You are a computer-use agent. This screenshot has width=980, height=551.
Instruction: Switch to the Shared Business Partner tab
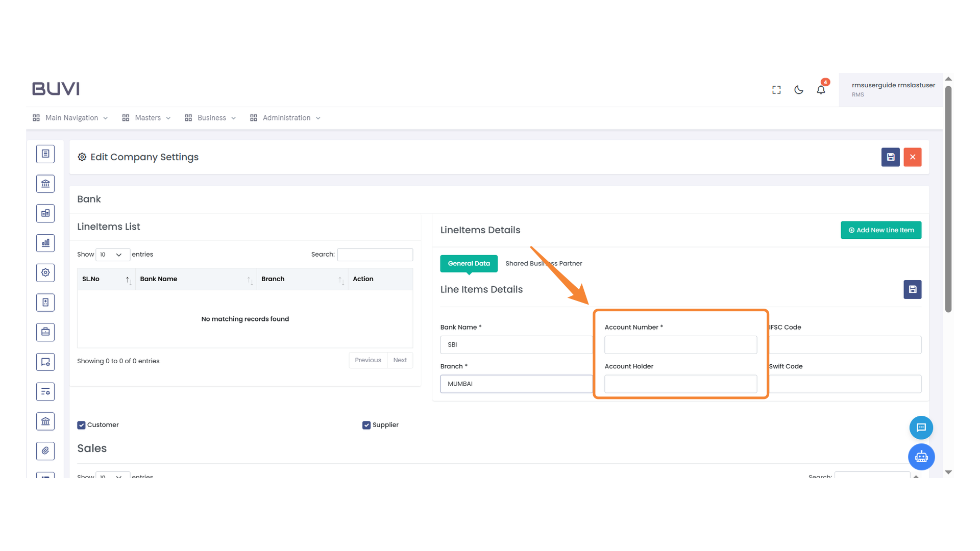[x=544, y=263]
